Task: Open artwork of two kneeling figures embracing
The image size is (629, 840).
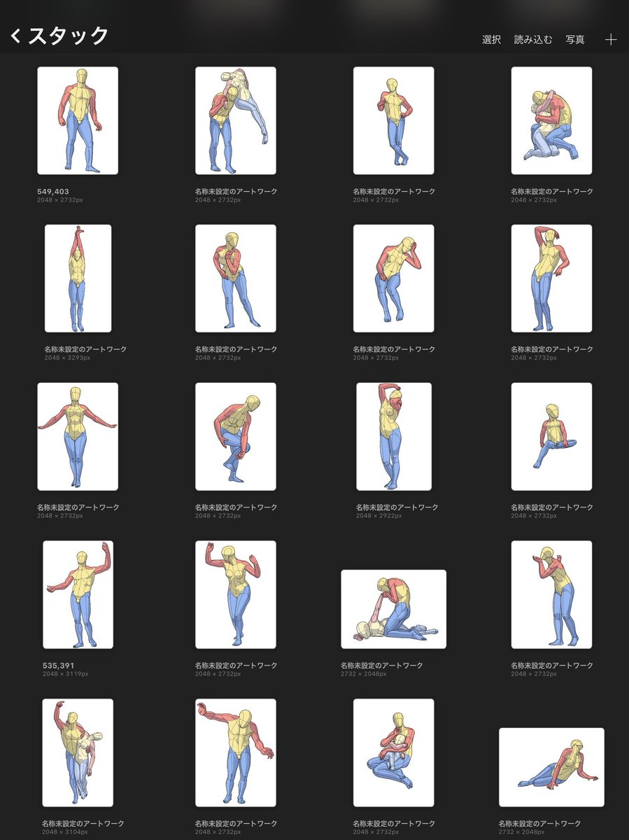Action: point(552,120)
